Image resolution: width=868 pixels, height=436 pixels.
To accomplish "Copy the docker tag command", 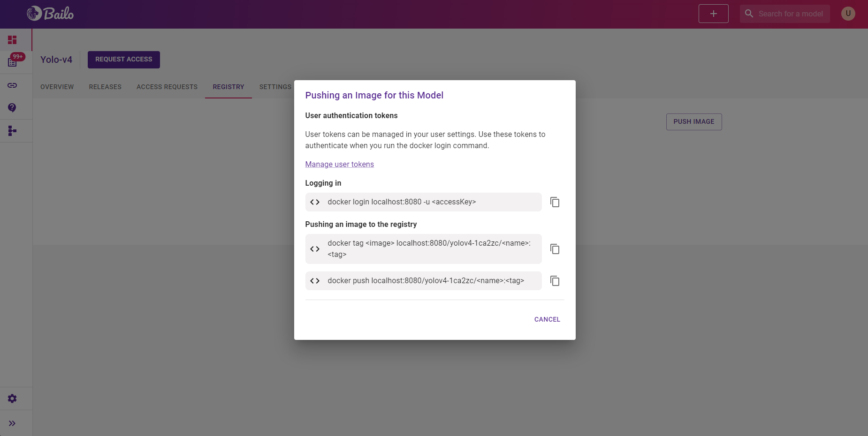I will [x=555, y=249].
